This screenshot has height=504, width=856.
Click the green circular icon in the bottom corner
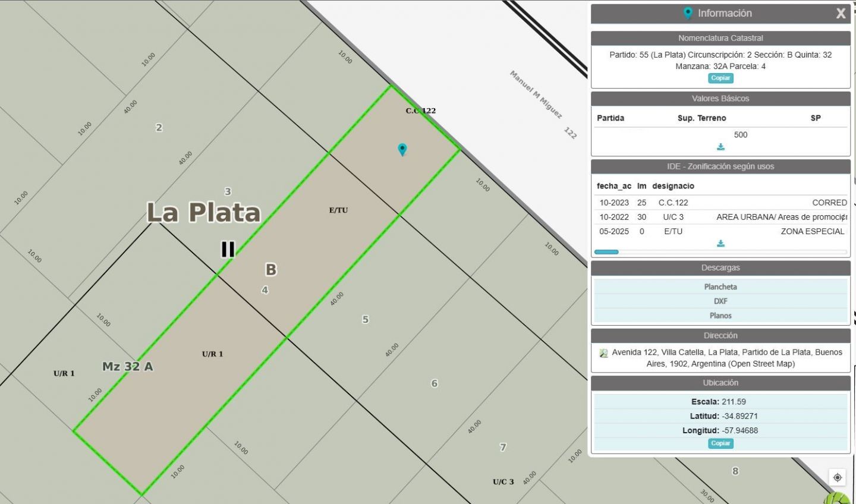[x=841, y=498]
